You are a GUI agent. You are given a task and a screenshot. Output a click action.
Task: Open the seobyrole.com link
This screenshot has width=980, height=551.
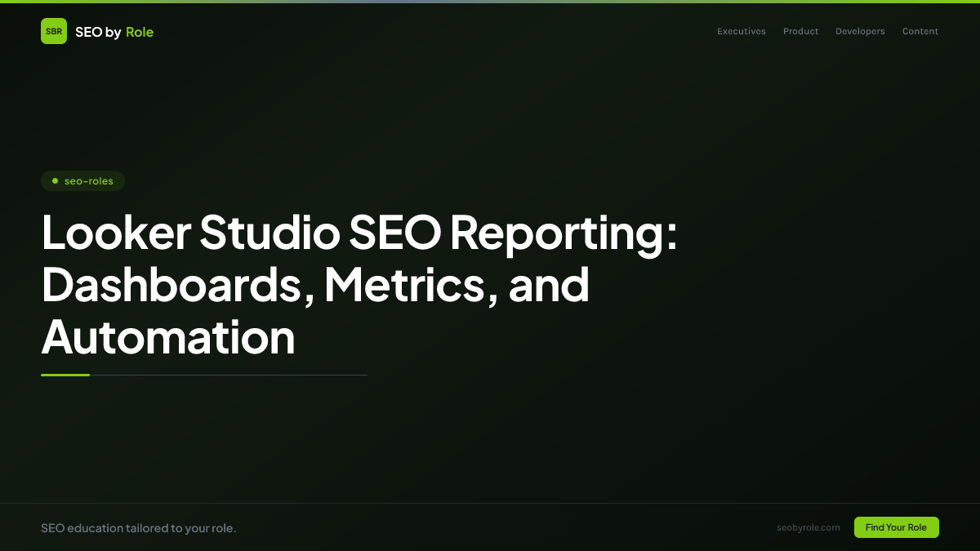808,527
